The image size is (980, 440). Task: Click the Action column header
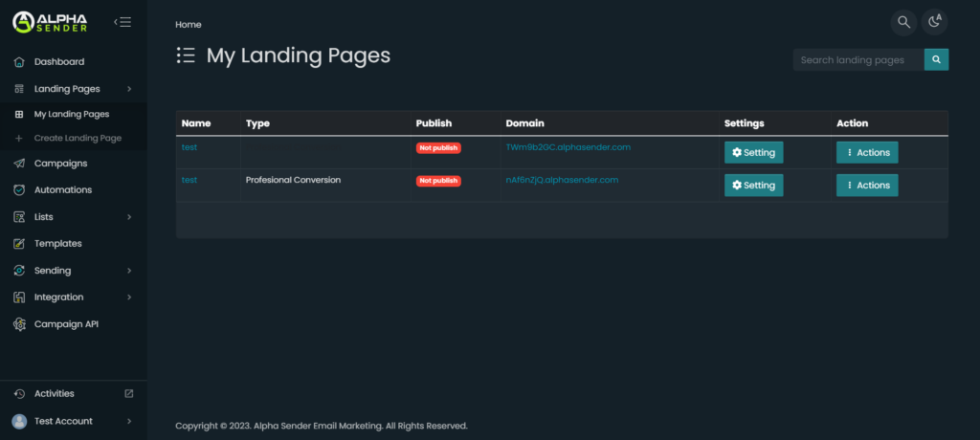853,123
